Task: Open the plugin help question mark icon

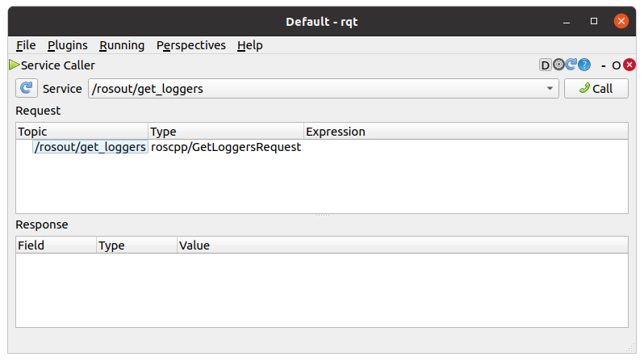Action: click(584, 65)
